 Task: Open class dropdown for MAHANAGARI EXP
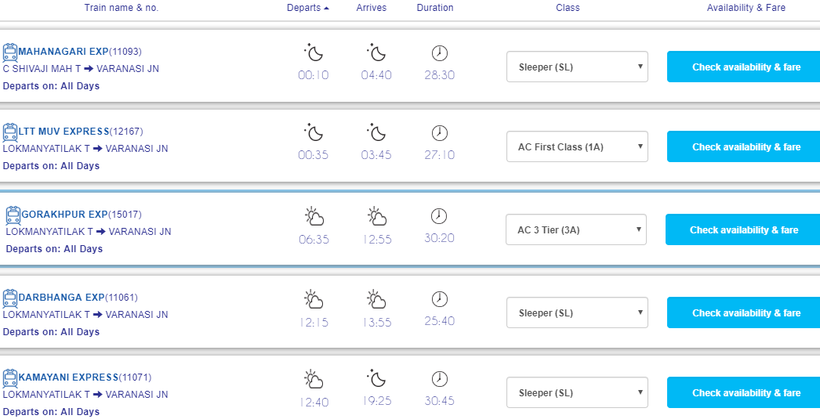point(577,67)
